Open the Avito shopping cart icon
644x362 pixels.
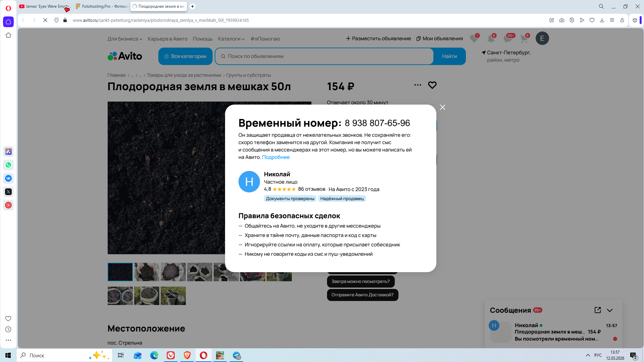(x=524, y=39)
